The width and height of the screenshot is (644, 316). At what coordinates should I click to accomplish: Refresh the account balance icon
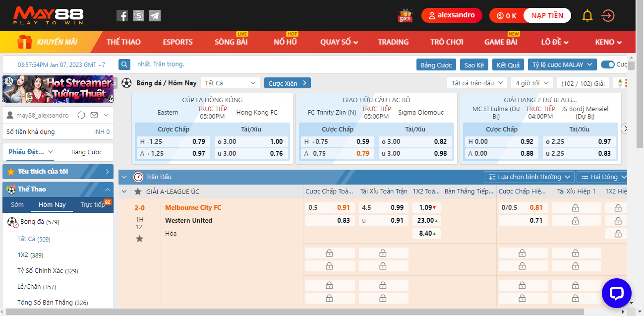81,115
